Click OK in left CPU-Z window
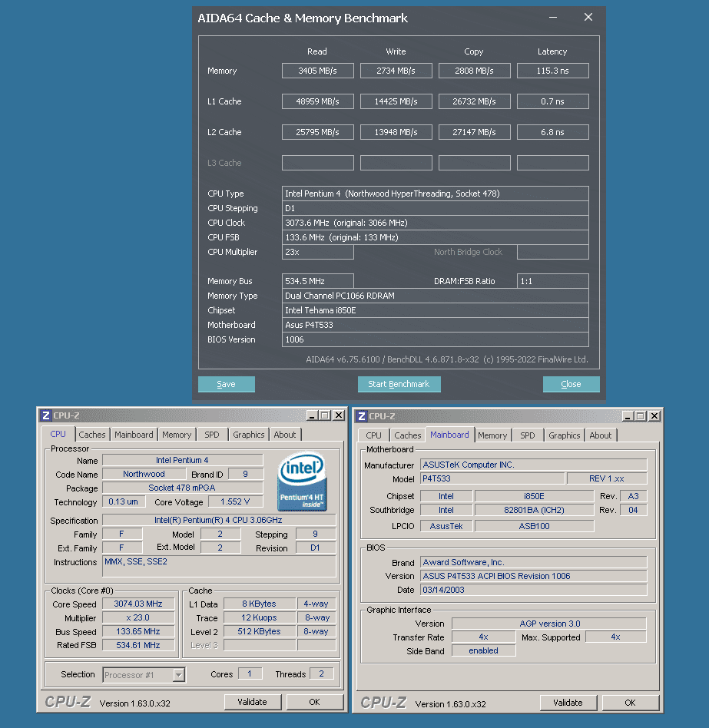This screenshot has width=709, height=728. tap(315, 702)
